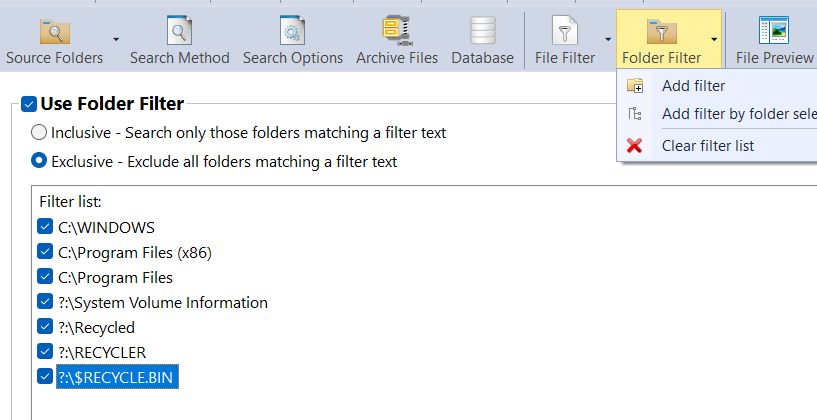This screenshot has width=817, height=420.
Task: Select the Inclusive radio option
Action: coord(39,132)
